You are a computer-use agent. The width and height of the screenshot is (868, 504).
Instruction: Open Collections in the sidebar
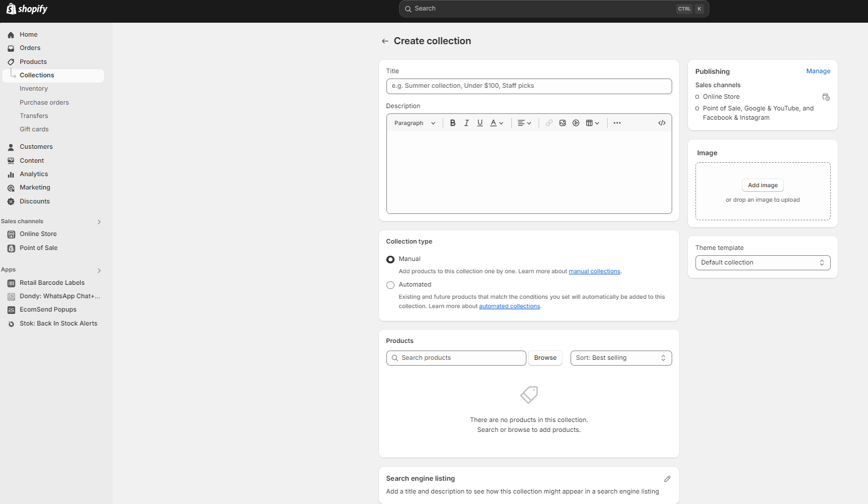point(53,76)
